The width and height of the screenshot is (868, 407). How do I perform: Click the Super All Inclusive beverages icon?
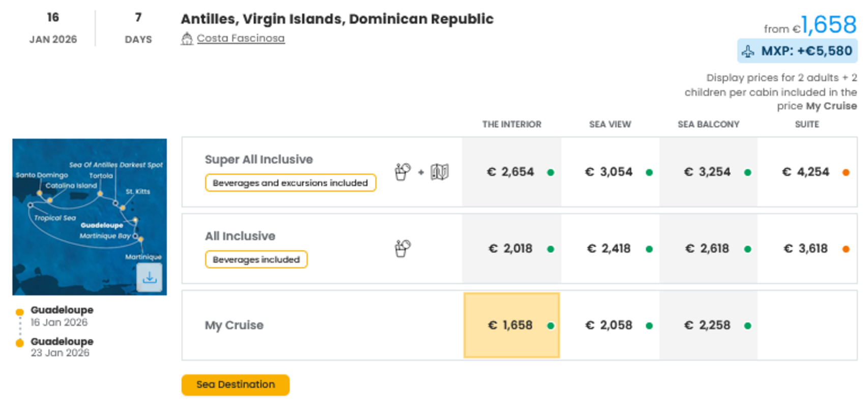pos(402,172)
